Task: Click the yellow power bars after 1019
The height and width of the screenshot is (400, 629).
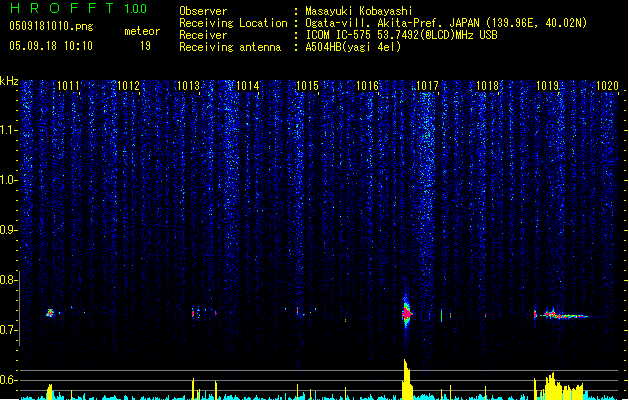Action: (x=562, y=386)
